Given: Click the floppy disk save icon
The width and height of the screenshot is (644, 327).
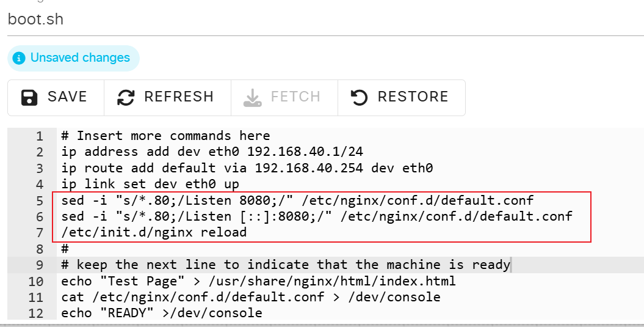Looking at the screenshot, I should tap(29, 98).
